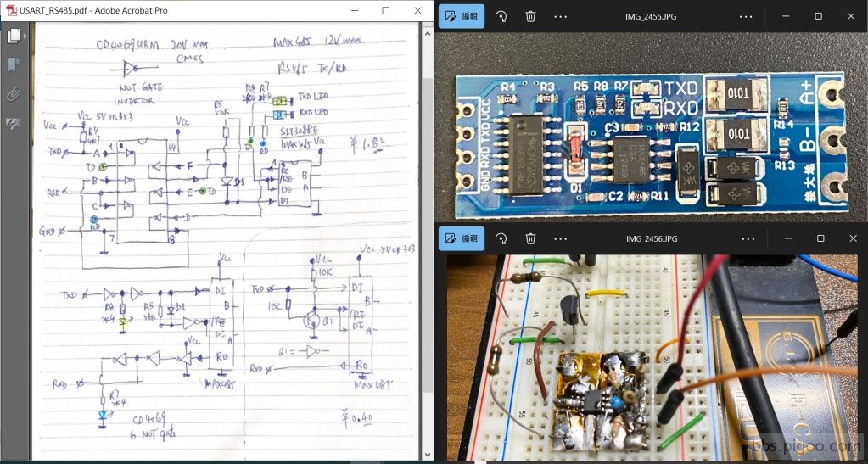Click the 編輯 edit button for IMG_2455.JPG
This screenshot has height=464, width=868.
tap(462, 16)
